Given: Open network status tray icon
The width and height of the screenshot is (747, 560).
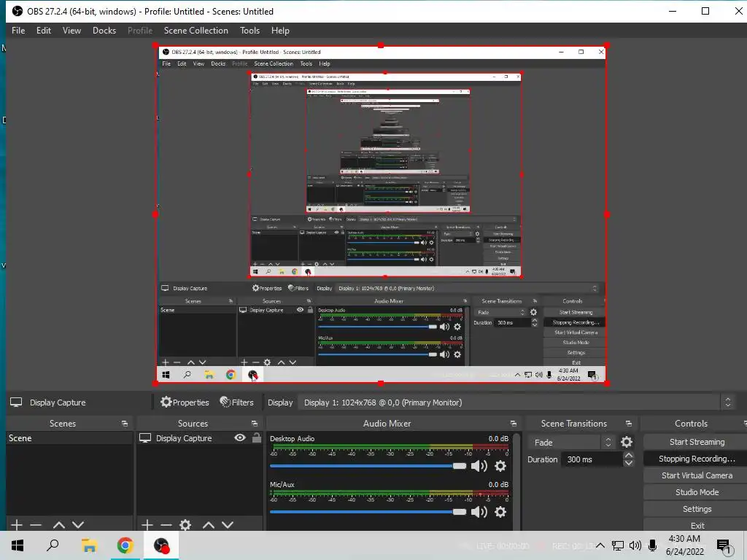Looking at the screenshot, I should click(618, 545).
